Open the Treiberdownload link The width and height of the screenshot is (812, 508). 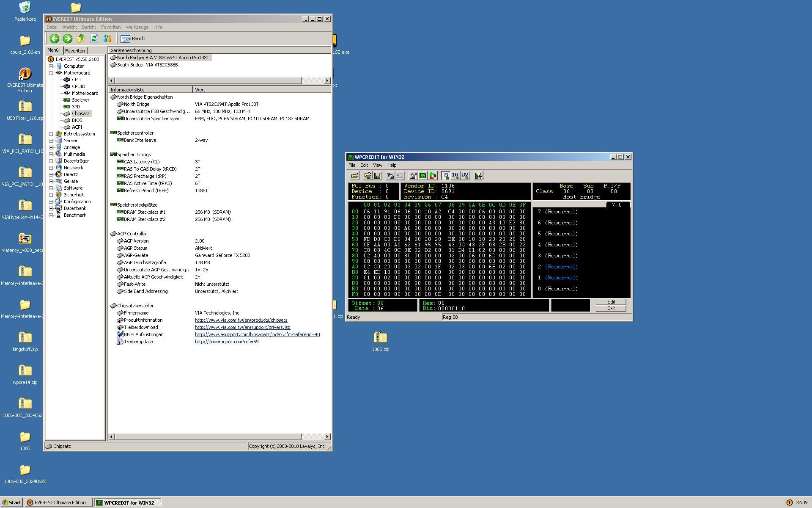click(x=242, y=327)
